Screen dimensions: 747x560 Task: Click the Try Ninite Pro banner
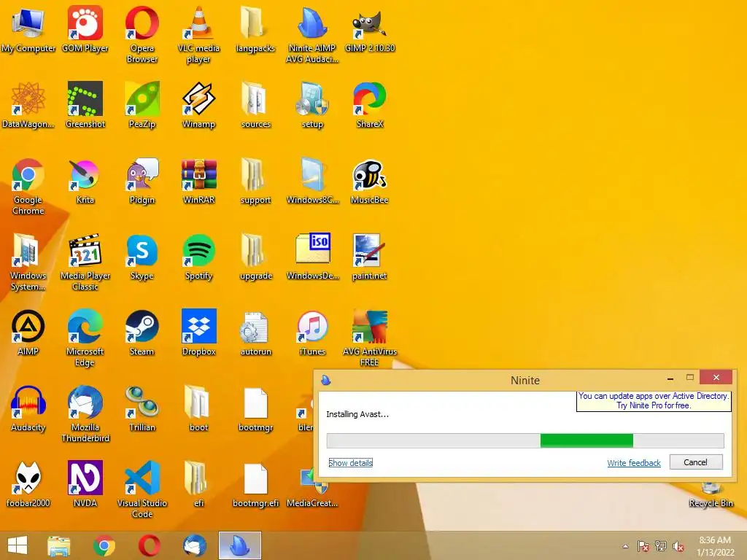(x=654, y=401)
